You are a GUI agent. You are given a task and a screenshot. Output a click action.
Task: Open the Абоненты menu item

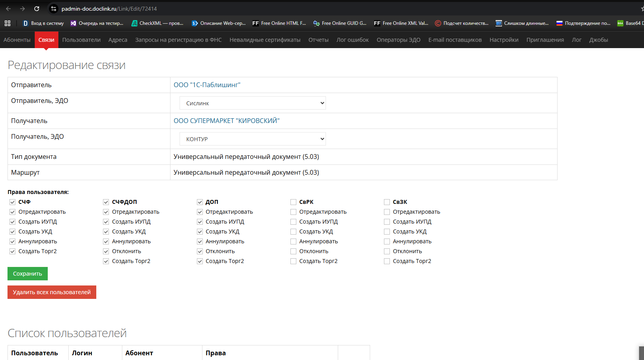pyautogui.click(x=17, y=40)
